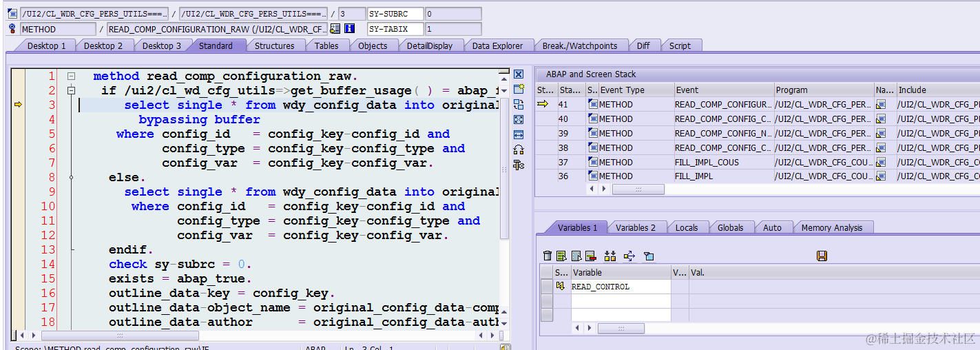
Task: Click the dashed arrow icon in variables toolbar
Action: coord(629,256)
